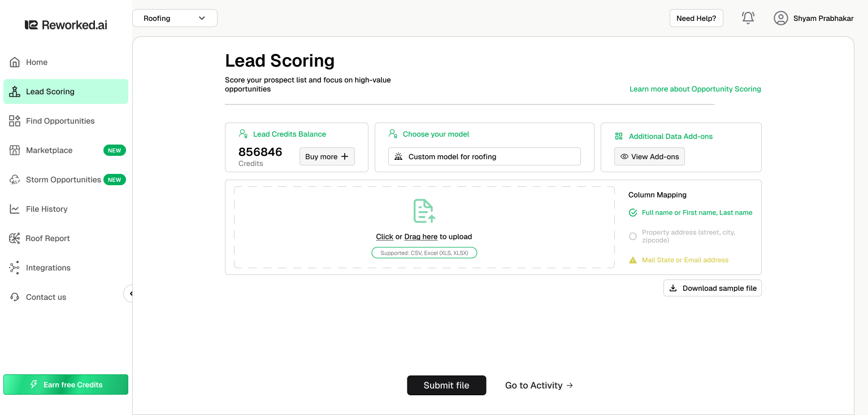Image resolution: width=868 pixels, height=415 pixels.
Task: Click the Reworked.ai logo
Action: click(x=65, y=24)
